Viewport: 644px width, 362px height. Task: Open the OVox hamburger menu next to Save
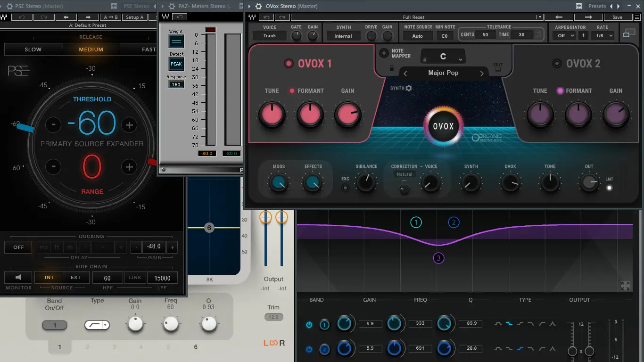click(x=638, y=17)
